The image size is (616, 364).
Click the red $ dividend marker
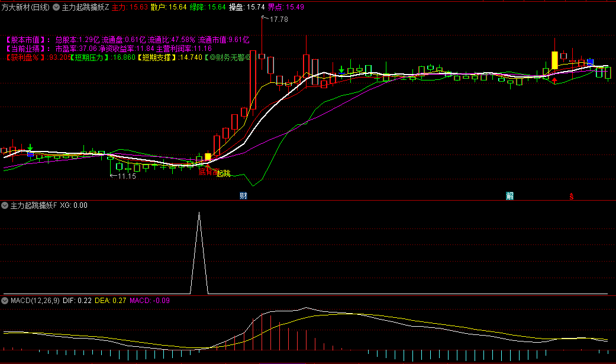coord(572,196)
